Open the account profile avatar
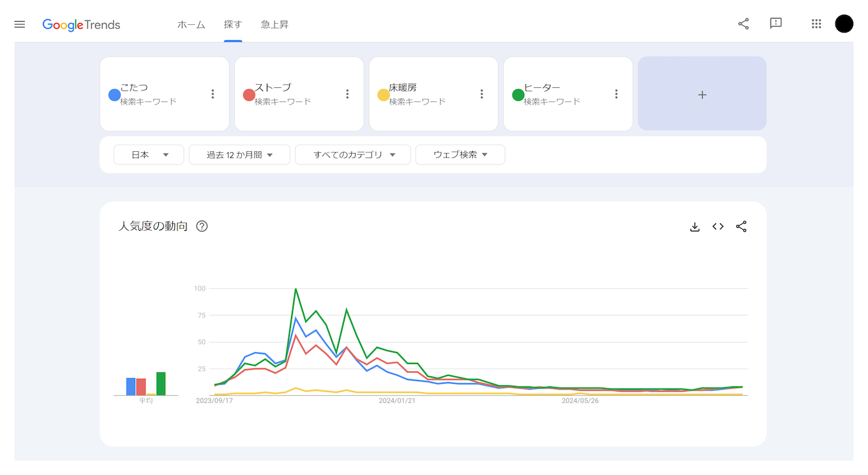Image resolution: width=868 pixels, height=475 pixels. coord(844,24)
